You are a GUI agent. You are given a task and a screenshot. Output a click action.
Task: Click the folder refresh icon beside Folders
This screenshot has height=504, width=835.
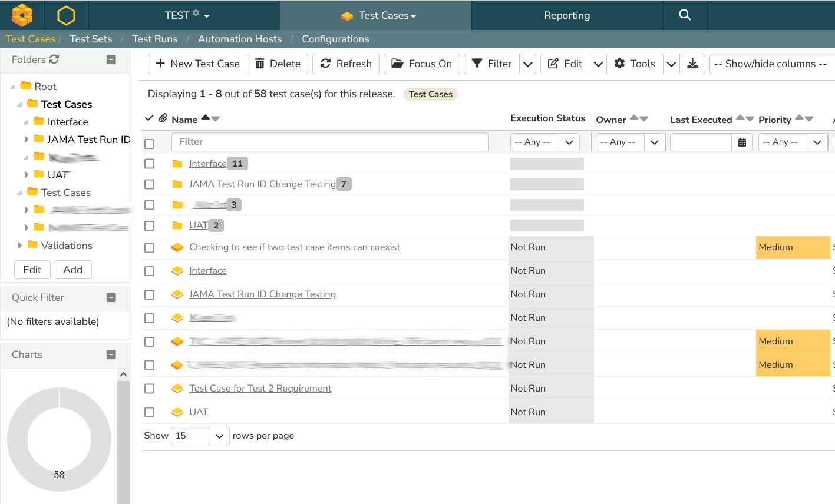[x=54, y=59]
